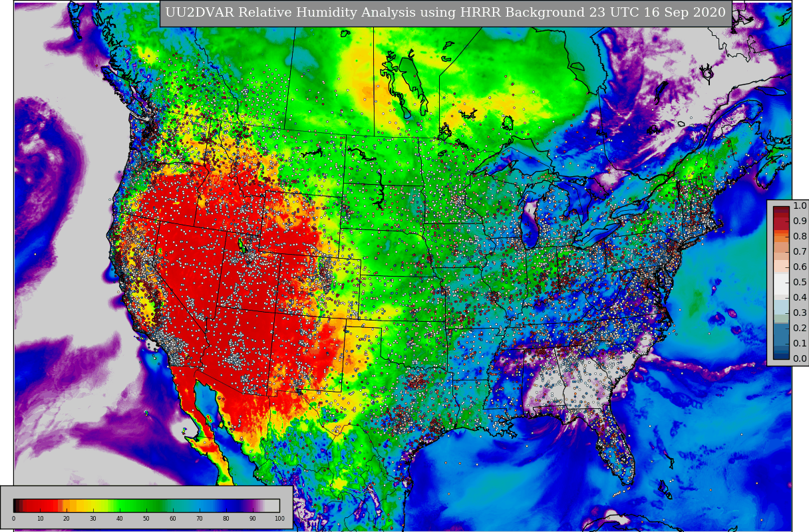Click the "40" tick label on the humidity colorbar
The image size is (809, 532).
point(120,519)
